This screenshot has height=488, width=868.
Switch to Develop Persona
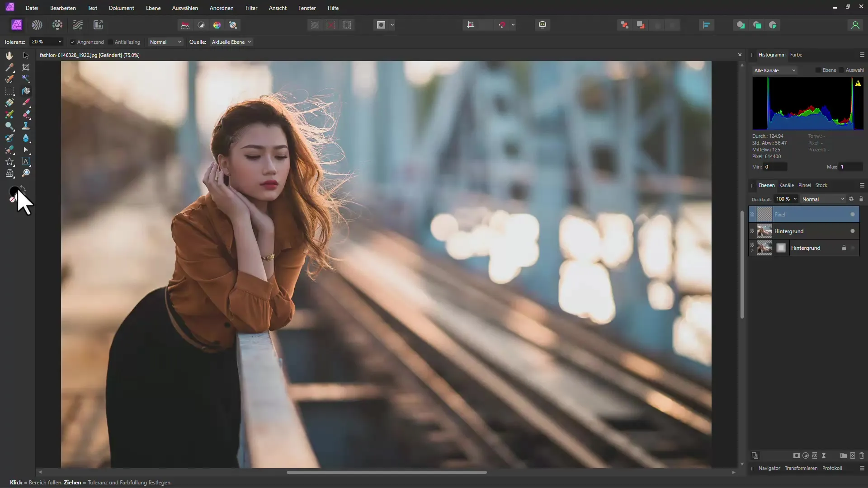(57, 25)
